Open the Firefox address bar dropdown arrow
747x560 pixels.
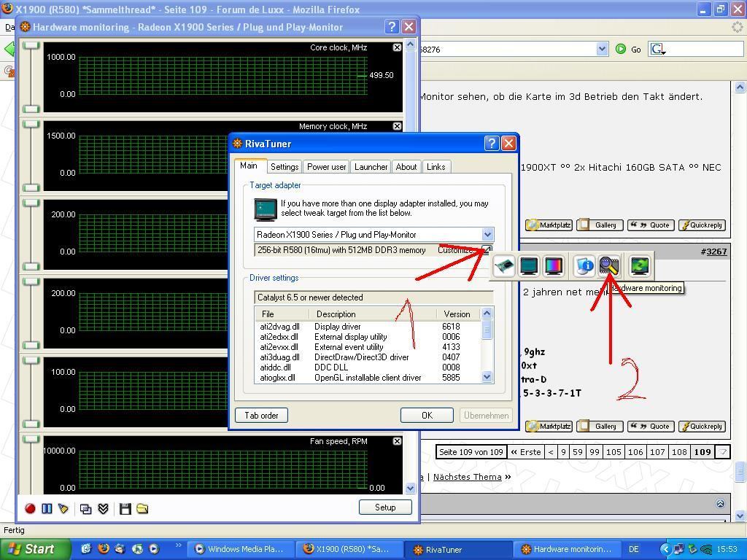(x=602, y=49)
